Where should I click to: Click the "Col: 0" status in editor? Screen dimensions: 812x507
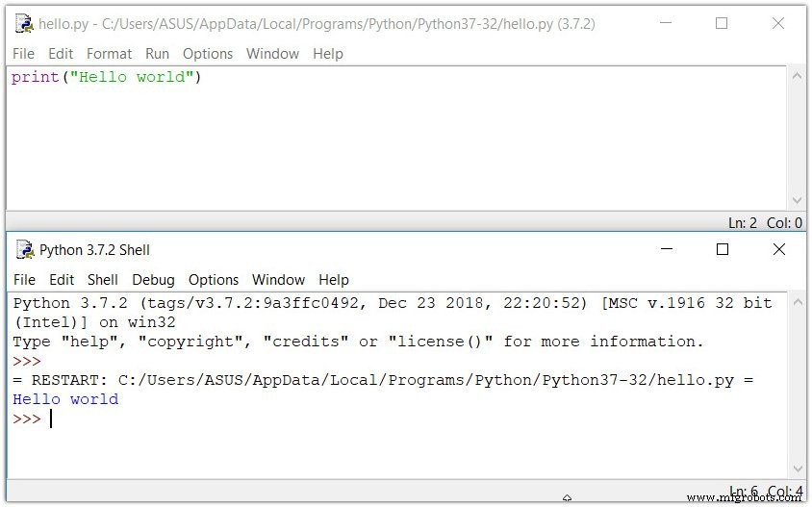pos(784,222)
